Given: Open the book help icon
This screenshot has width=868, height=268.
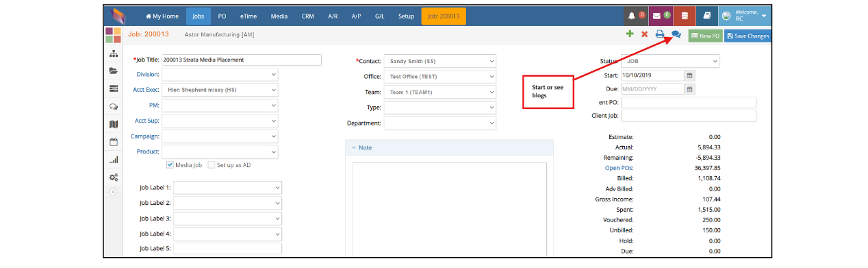Looking at the screenshot, I should [707, 16].
